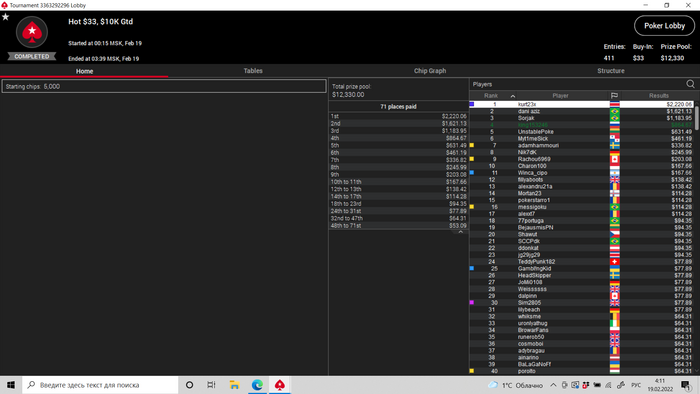Sort by Player column header
Image resolution: width=700 pixels, height=394 pixels.
point(560,95)
